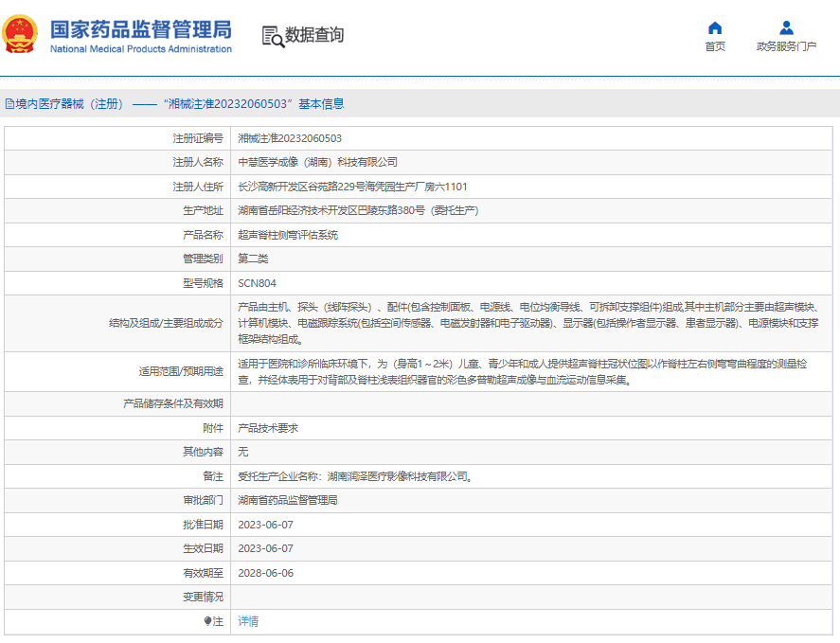Select production address 湖南省岳阳经济技术开发区 value
The width and height of the screenshot is (840, 643).
(358, 210)
